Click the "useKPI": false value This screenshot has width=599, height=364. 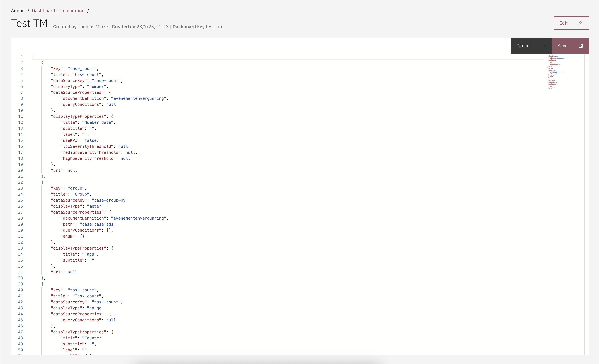[90, 140]
